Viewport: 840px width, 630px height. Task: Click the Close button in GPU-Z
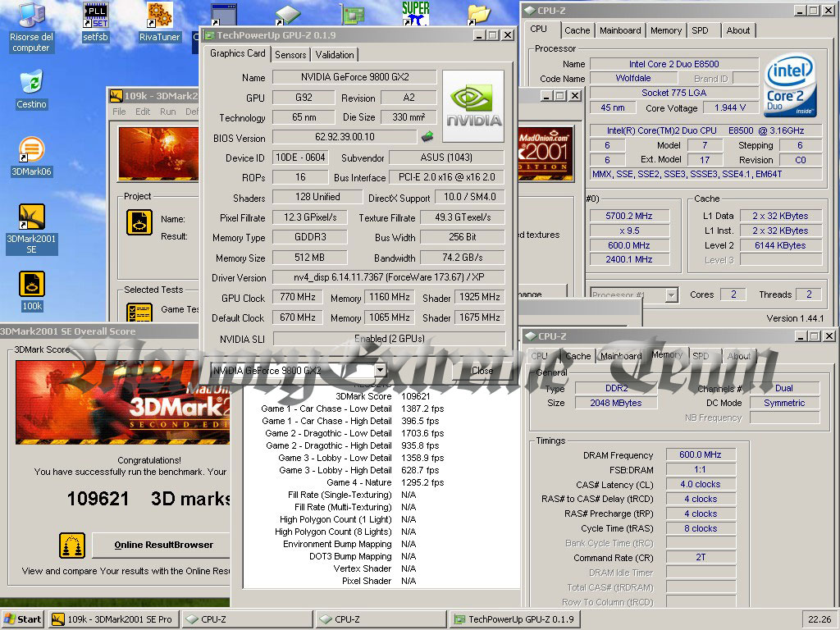(x=482, y=370)
